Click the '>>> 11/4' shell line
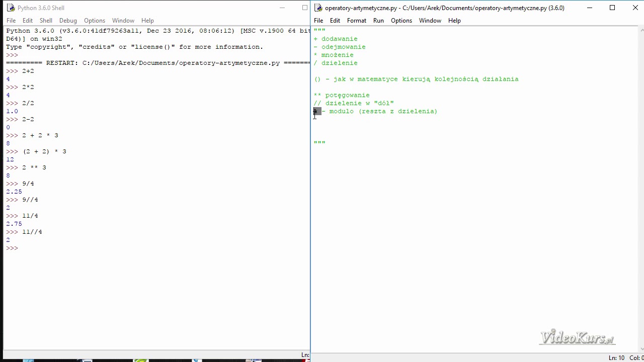Viewport: 644px width, 362px height. coord(22,216)
